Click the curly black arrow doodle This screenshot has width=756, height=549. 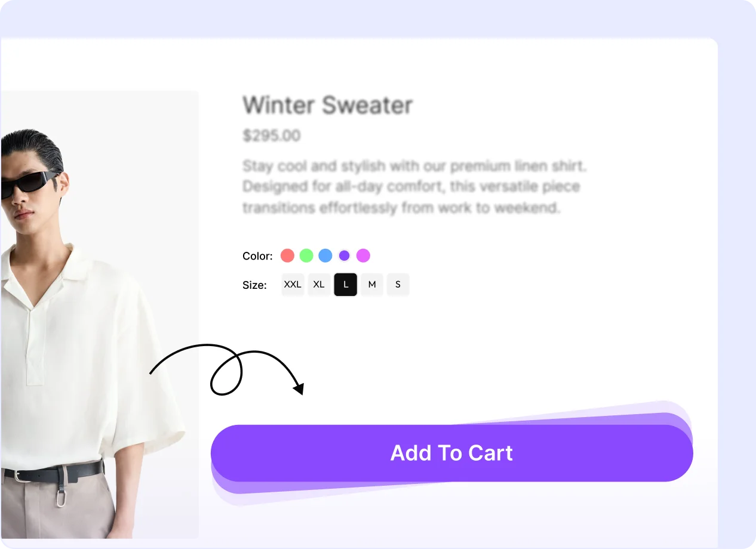227,369
